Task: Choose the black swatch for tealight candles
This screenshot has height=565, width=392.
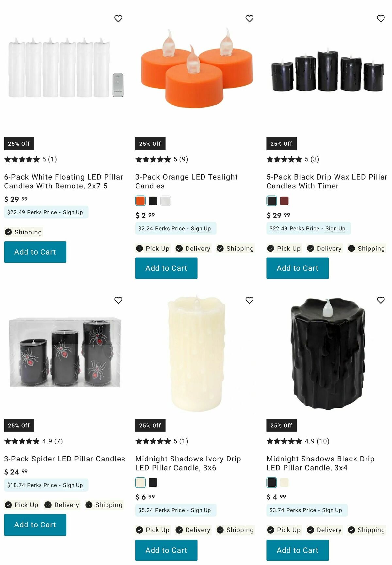Action: 153,201
